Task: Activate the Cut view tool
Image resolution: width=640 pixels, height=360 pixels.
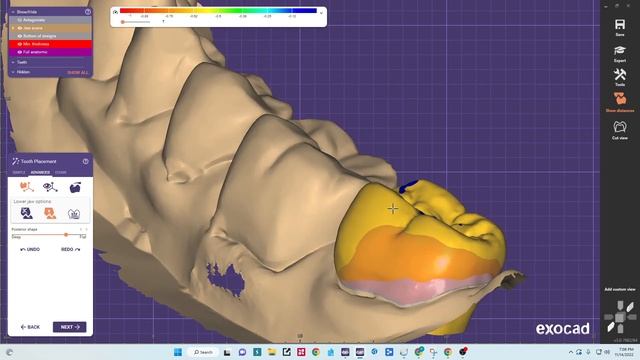Action: point(620,127)
